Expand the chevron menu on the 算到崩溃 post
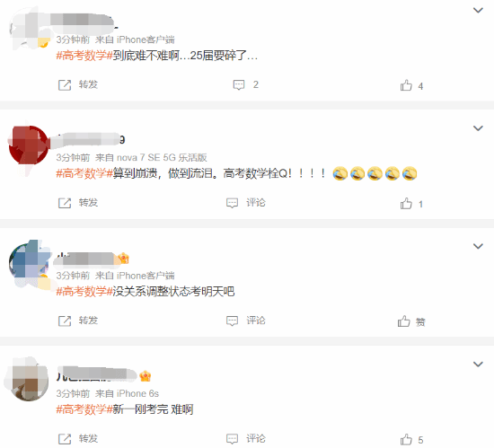The image size is (494, 448). click(x=478, y=128)
